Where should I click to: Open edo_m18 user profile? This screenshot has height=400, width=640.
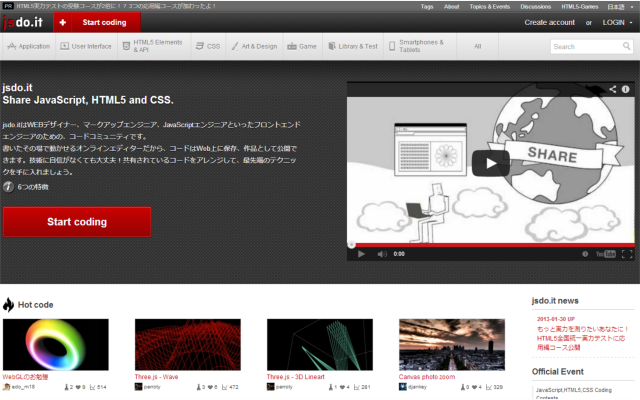tap(23, 387)
